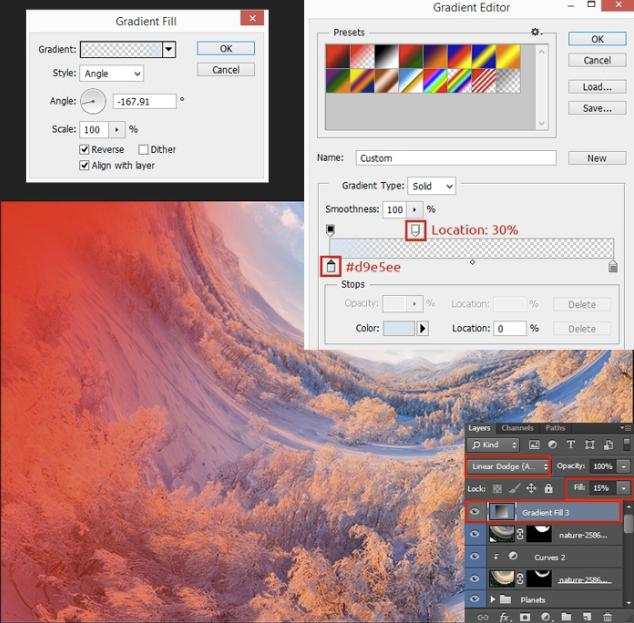Switch to the Paths tab

(x=555, y=428)
